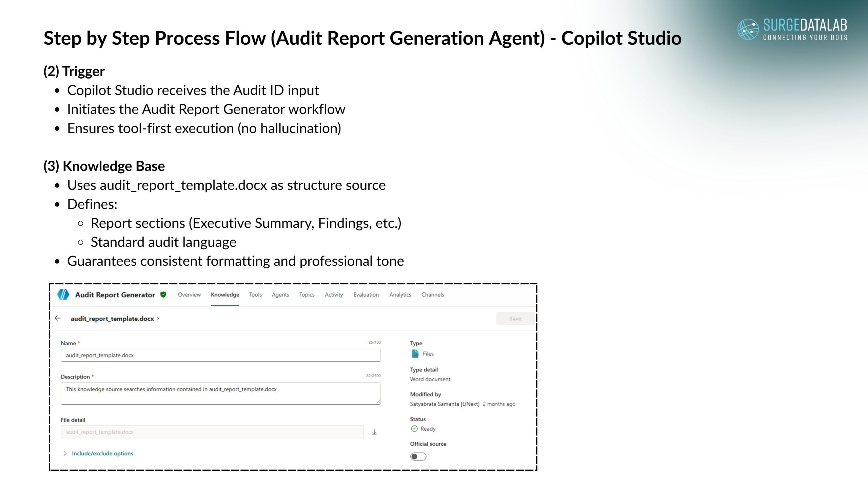Open the Evaluation tab

[x=366, y=294]
